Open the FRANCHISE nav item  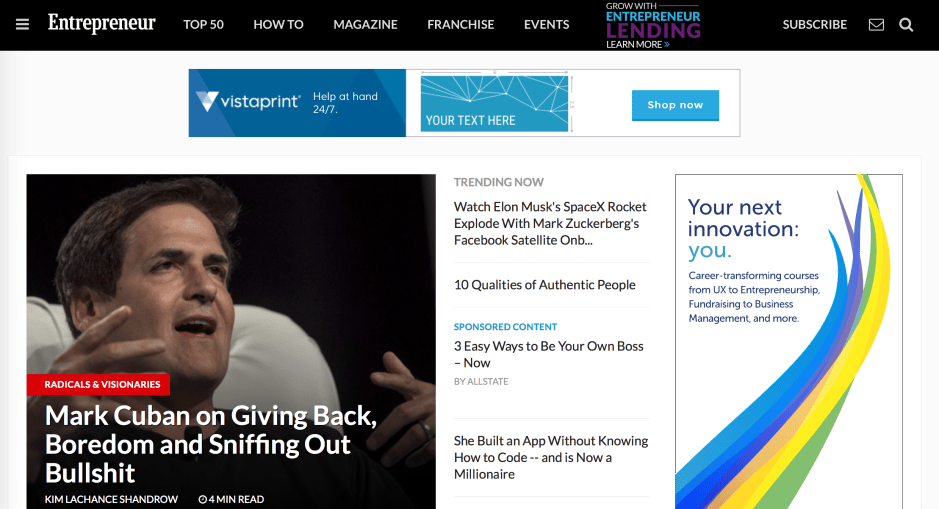coord(461,25)
